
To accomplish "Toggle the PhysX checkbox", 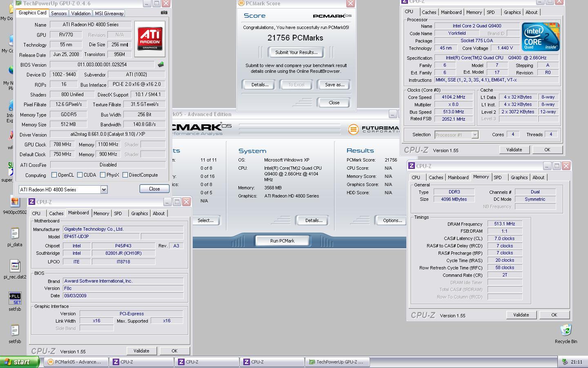I will (x=102, y=175).
